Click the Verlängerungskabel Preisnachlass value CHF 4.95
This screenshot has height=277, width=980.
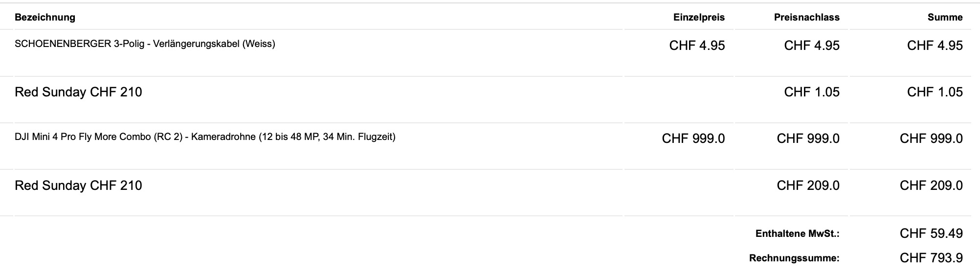coord(812,46)
